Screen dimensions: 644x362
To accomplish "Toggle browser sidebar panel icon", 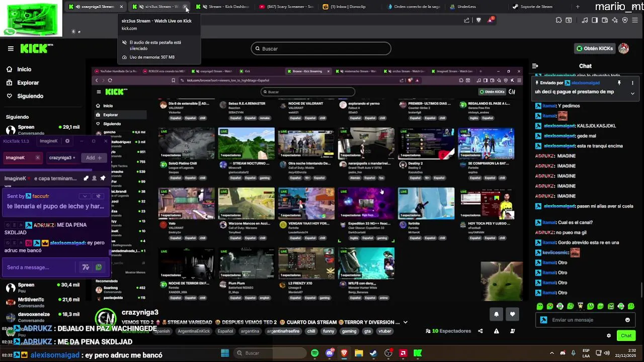I will click(x=595, y=20).
